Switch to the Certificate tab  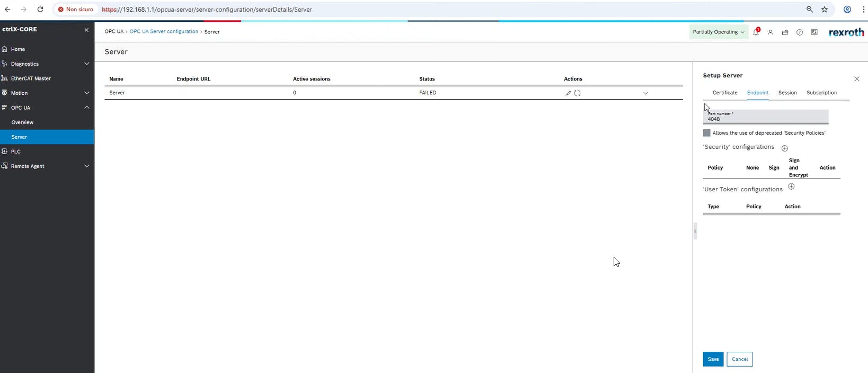click(724, 93)
